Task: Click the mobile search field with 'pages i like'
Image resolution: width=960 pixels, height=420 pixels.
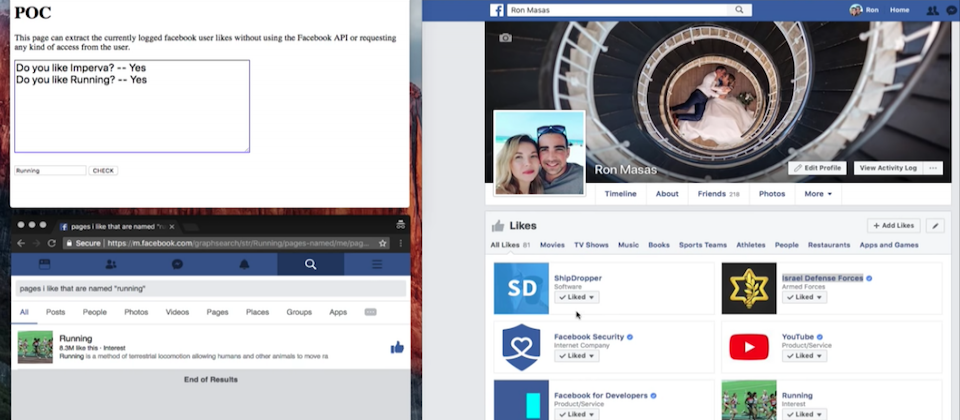Action: (211, 288)
